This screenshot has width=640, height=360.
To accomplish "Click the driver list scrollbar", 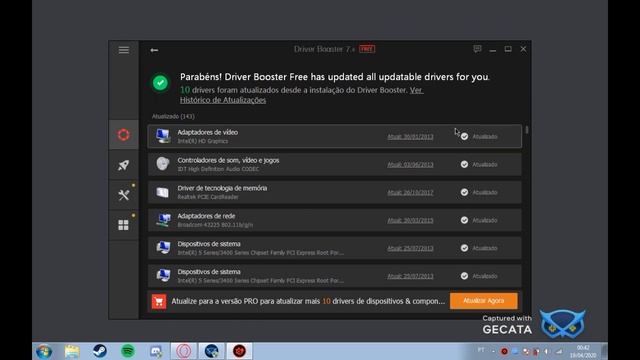I will [x=527, y=130].
